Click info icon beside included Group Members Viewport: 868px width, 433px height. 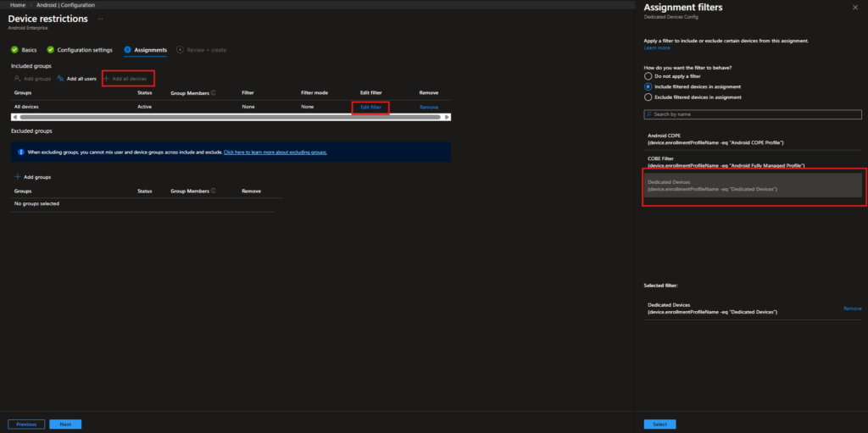click(x=213, y=92)
